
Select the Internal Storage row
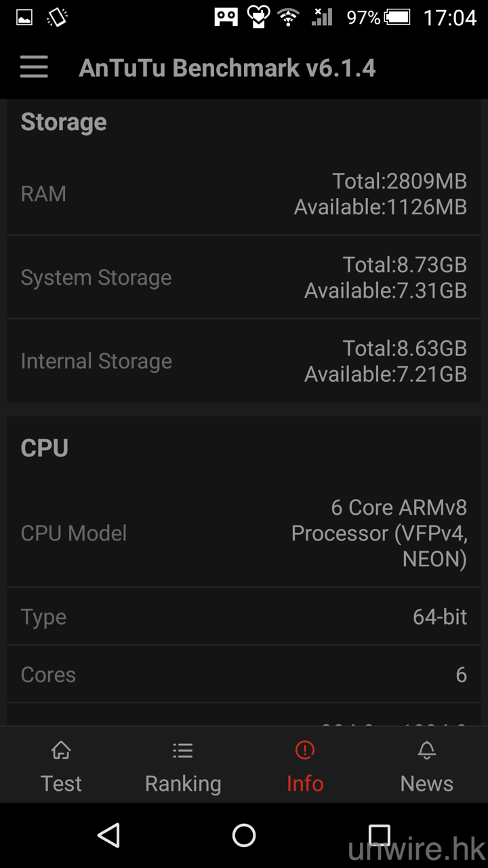(x=244, y=361)
